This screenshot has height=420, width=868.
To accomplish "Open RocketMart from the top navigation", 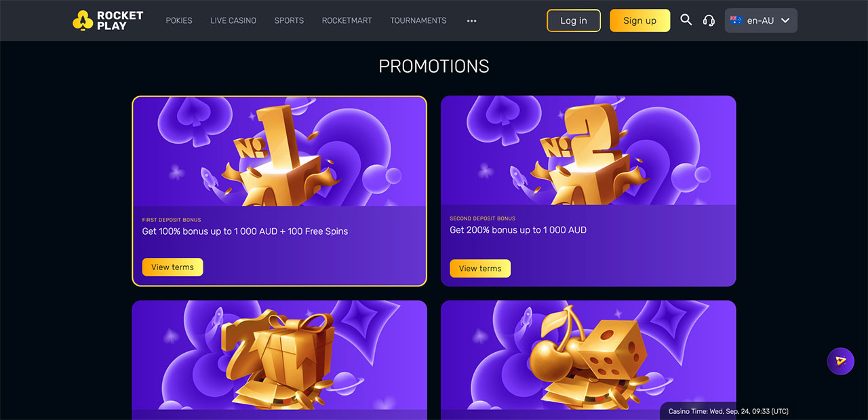I will 347,20.
